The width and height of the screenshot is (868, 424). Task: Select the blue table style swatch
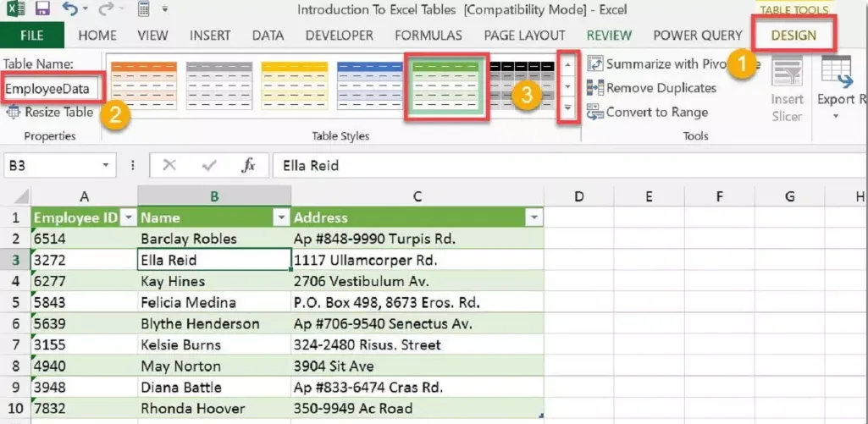coord(369,87)
